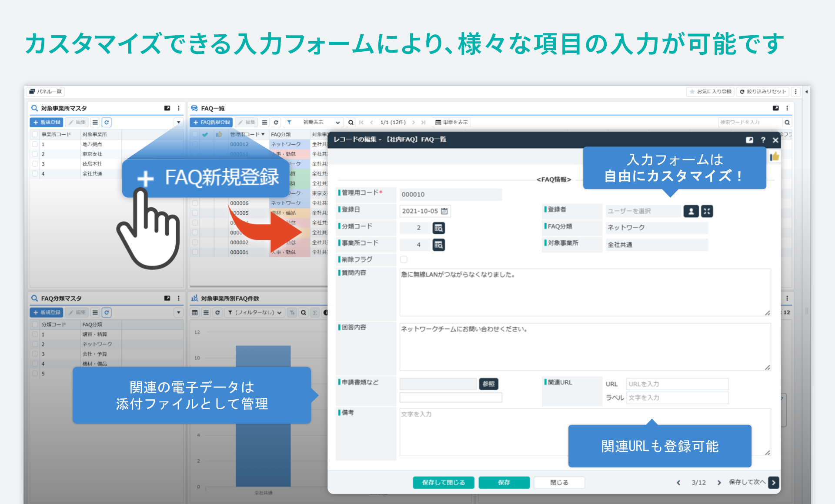This screenshot has width=835, height=504.
Task: Click the user-select icon next to 登録者
Action: [691, 211]
